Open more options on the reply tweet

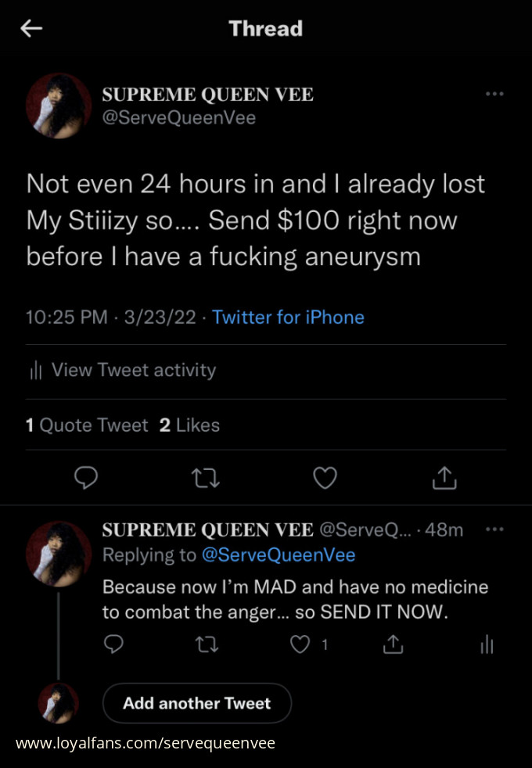[x=494, y=529]
